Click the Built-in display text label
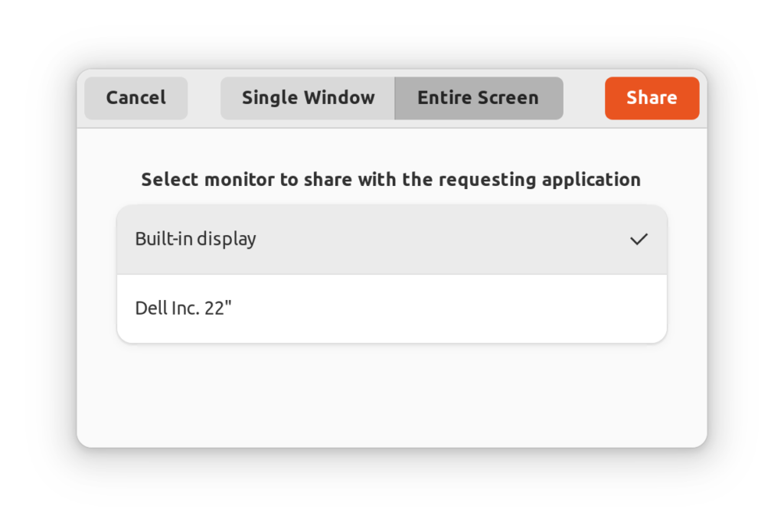The image size is (784, 532). (x=195, y=239)
